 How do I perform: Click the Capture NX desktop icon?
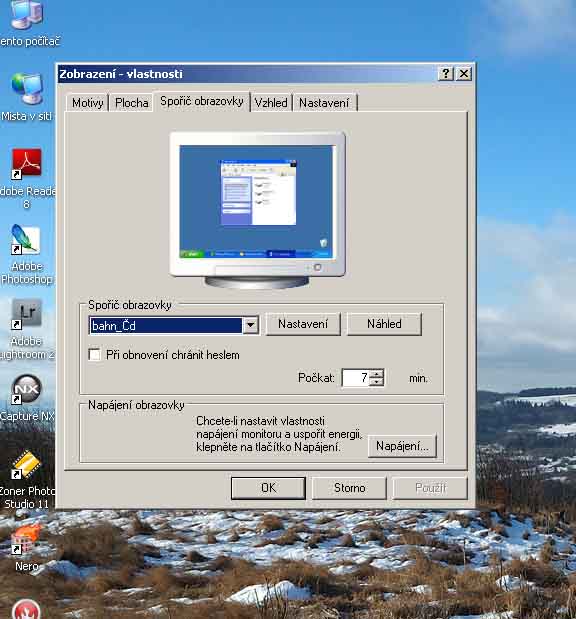point(26,389)
